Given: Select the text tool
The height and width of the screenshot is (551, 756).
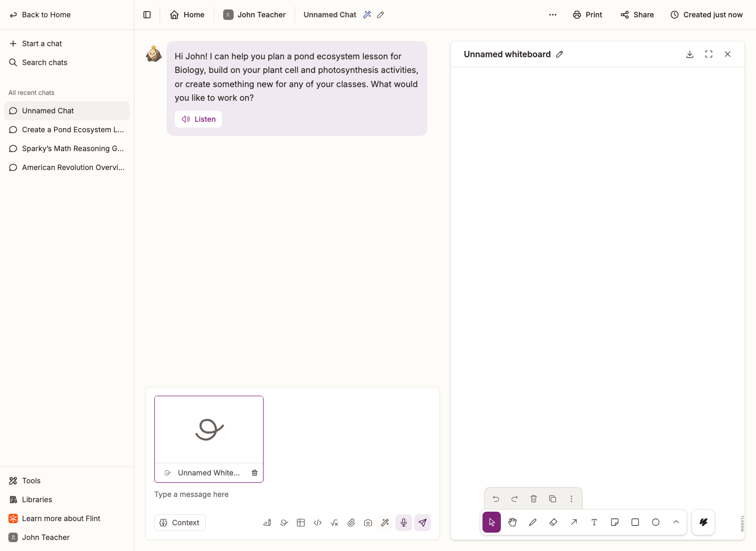Looking at the screenshot, I should click(x=594, y=522).
